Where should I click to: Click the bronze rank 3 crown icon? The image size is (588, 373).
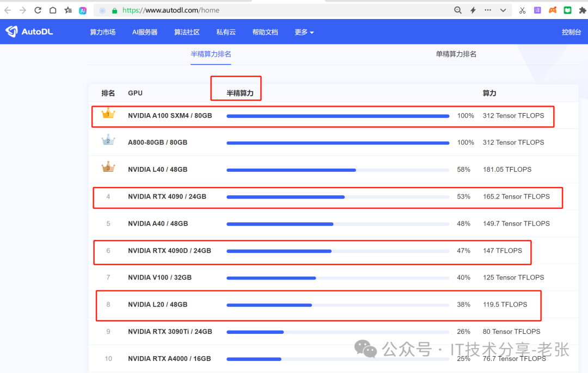tap(108, 167)
